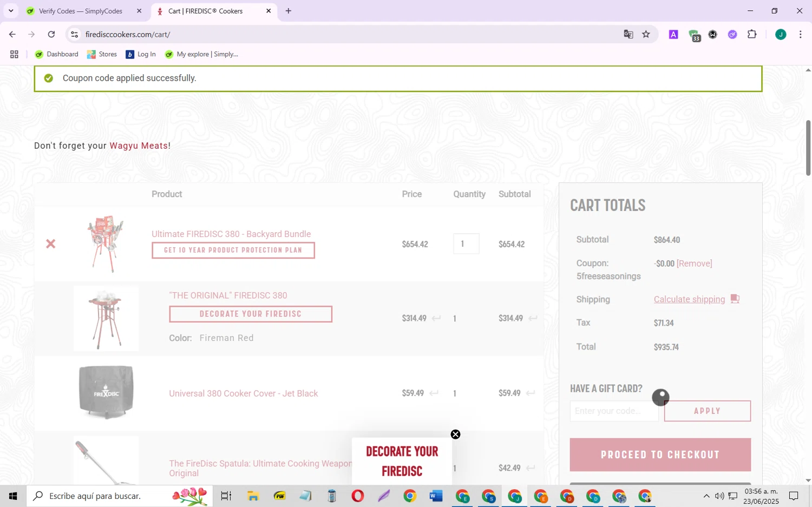Launch Opera from the taskbar

click(357, 496)
